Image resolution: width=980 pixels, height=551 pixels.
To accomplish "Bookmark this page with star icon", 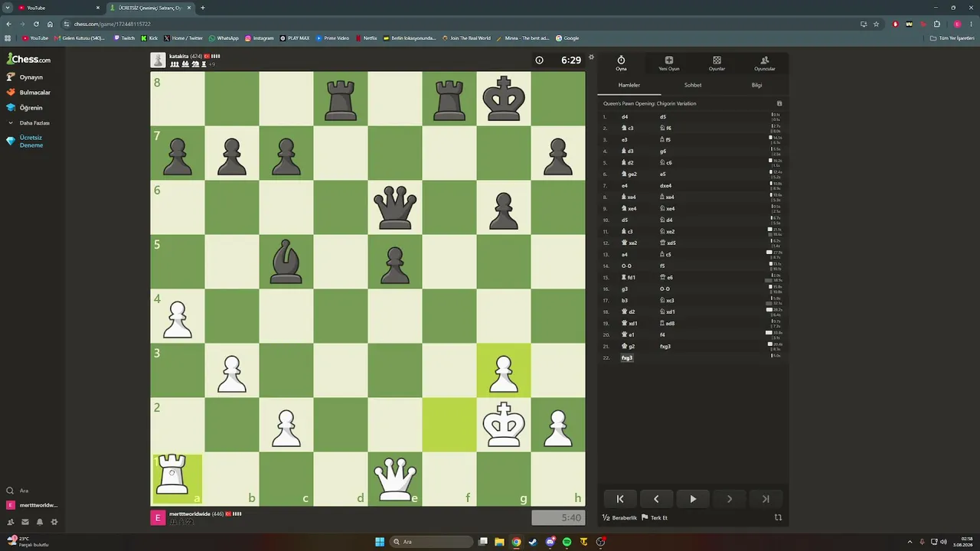I will pyautogui.click(x=876, y=24).
